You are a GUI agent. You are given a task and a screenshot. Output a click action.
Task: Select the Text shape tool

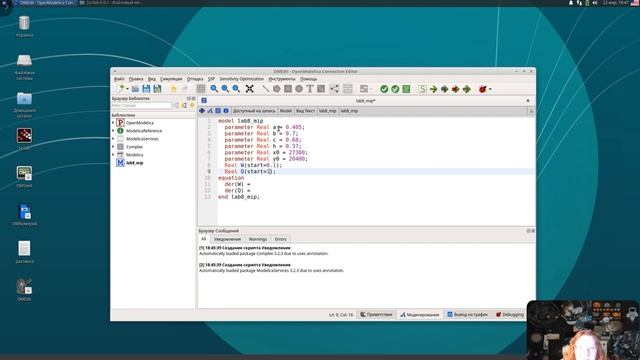point(310,89)
